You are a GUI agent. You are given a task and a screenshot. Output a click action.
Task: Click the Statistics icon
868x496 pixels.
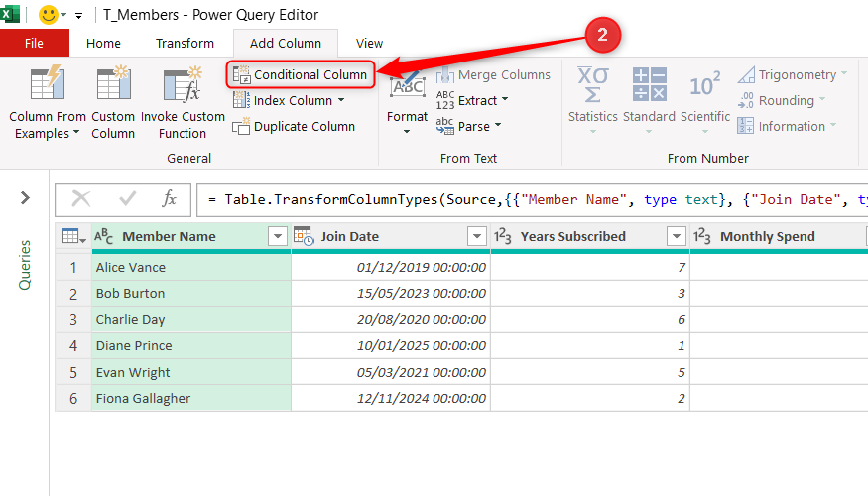coord(593,84)
